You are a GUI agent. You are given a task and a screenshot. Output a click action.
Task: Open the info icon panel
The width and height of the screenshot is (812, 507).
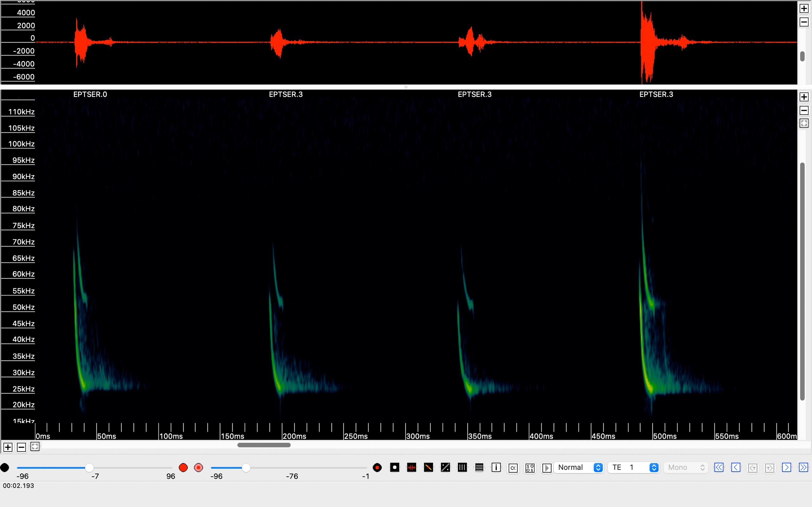tap(496, 467)
